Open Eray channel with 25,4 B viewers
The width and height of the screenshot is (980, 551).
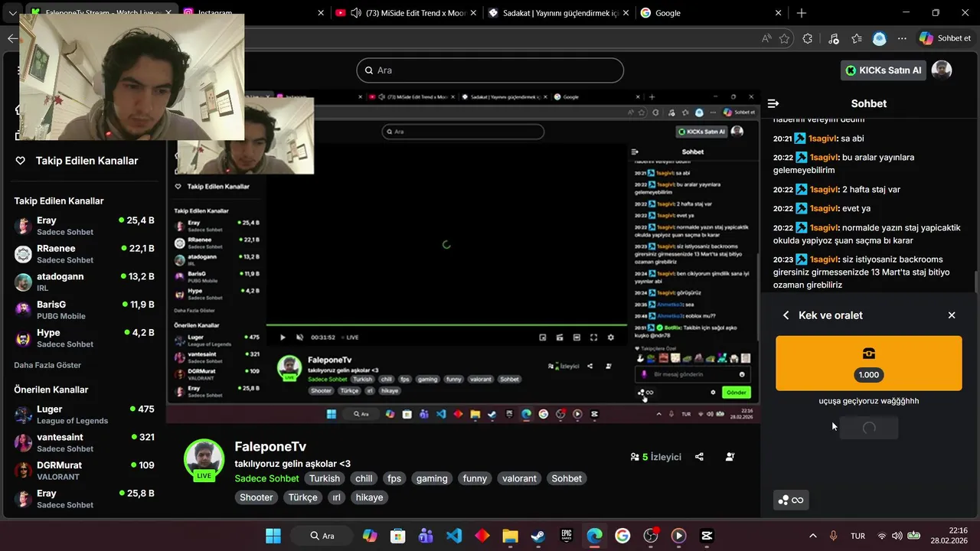[x=84, y=226]
